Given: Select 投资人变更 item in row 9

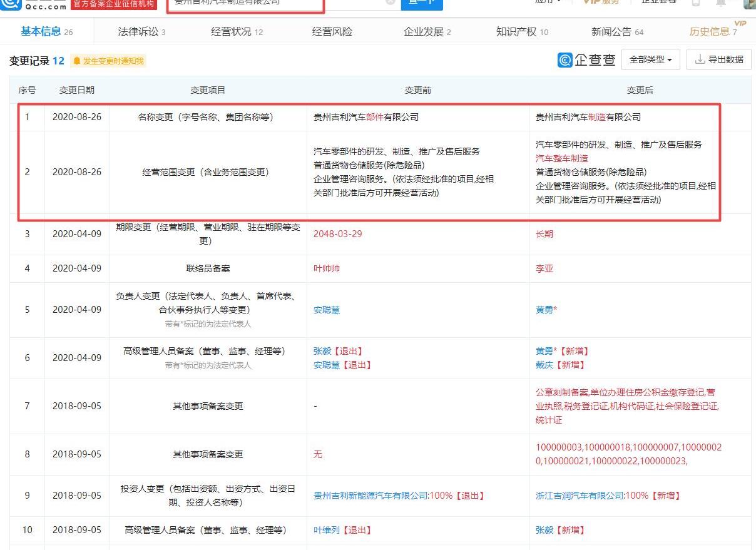Looking at the screenshot, I should (208, 496).
